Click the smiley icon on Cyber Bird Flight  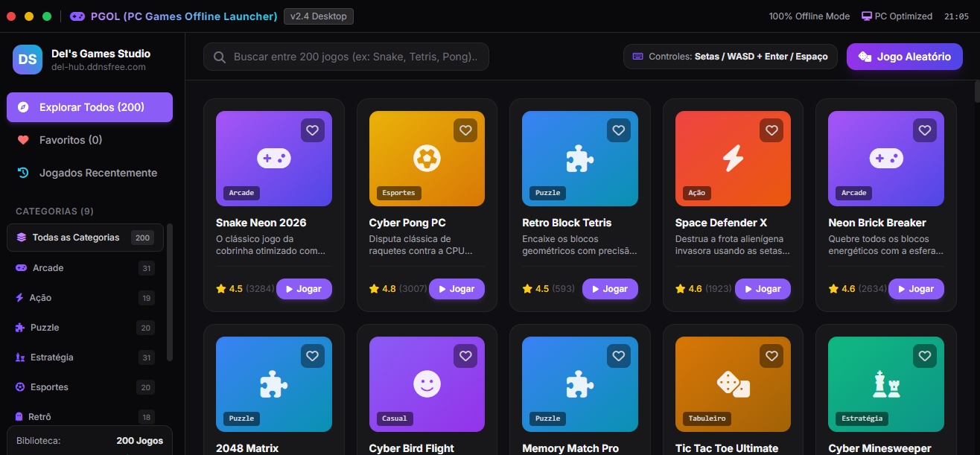tap(427, 384)
